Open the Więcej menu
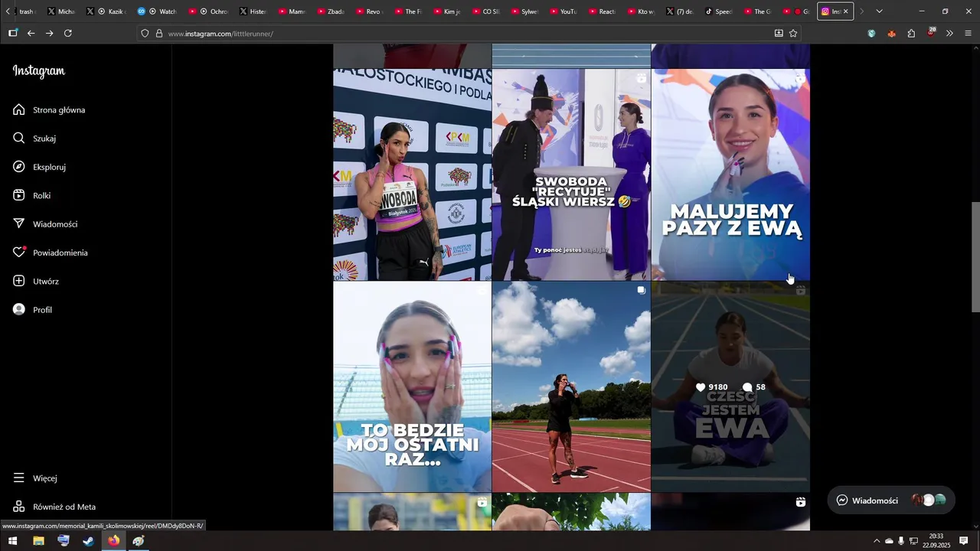980x551 pixels. (35, 478)
